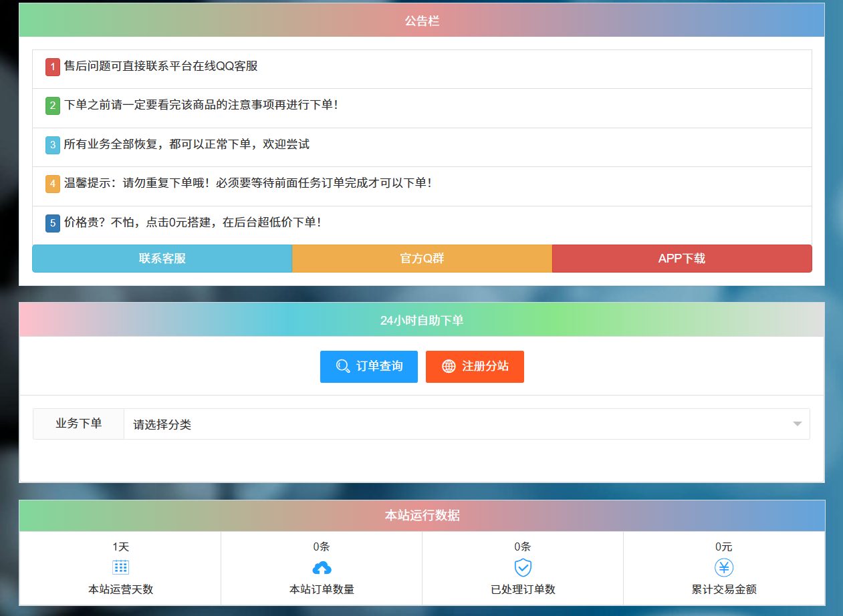Open the 联系客服 button
Image resolution: width=843 pixels, height=616 pixels.
tap(162, 259)
